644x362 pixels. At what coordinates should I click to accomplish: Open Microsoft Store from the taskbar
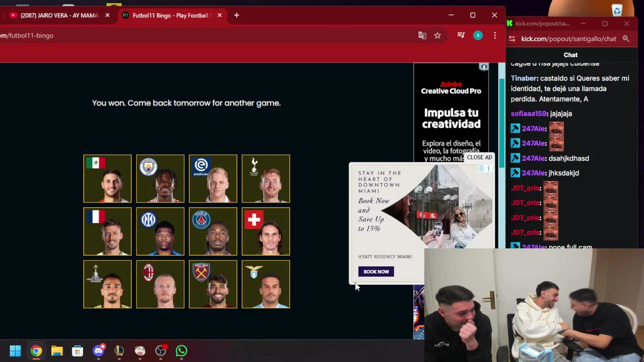pyautogui.click(x=77, y=350)
